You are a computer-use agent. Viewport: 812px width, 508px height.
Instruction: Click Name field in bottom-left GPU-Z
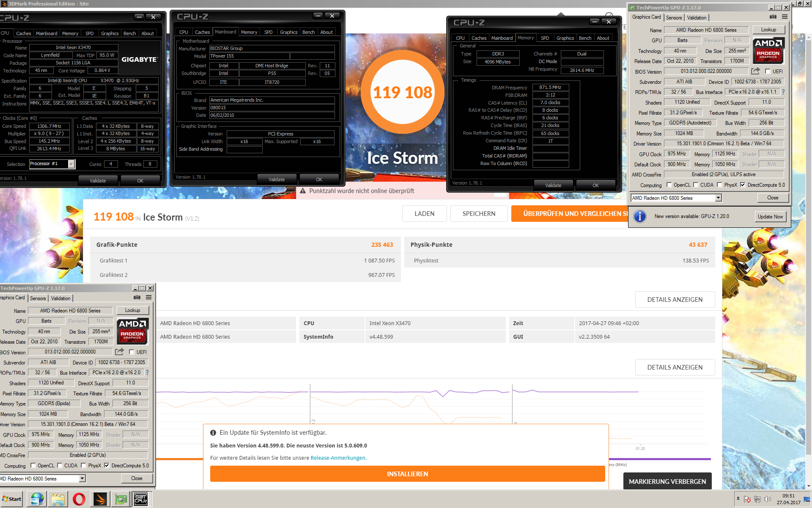pos(70,310)
